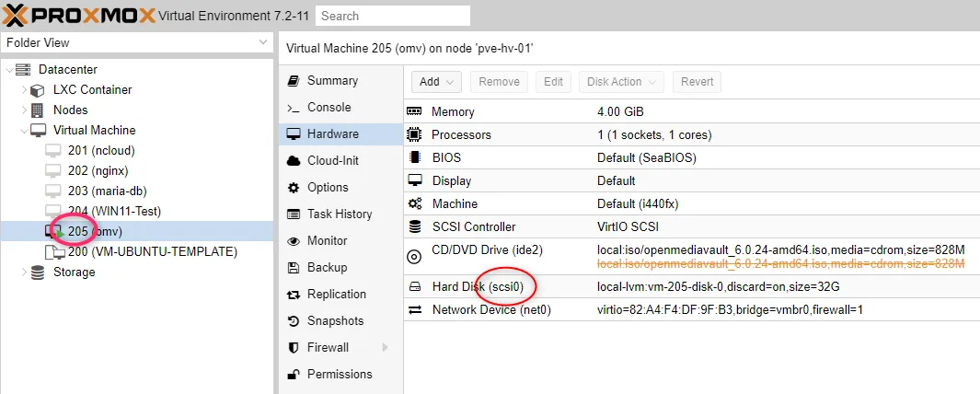Select the Network Device (net0) row
This screenshot has width=980, height=394.
click(692, 309)
